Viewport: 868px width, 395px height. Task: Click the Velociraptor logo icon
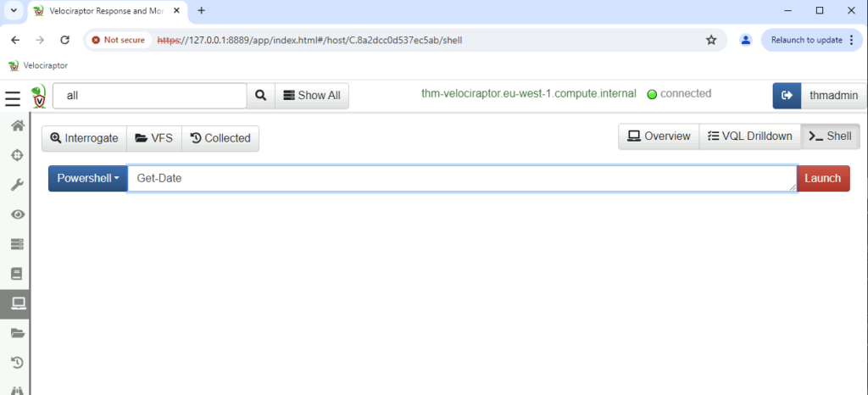39,97
